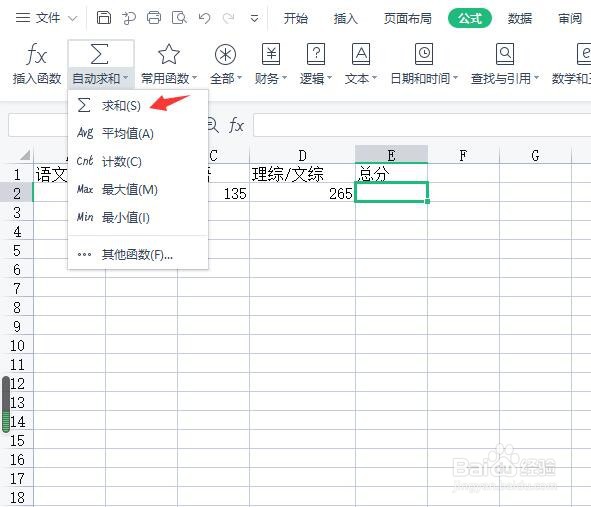Open the 日期和时间 functions icon
This screenshot has width=591, height=507.
coord(424,54)
